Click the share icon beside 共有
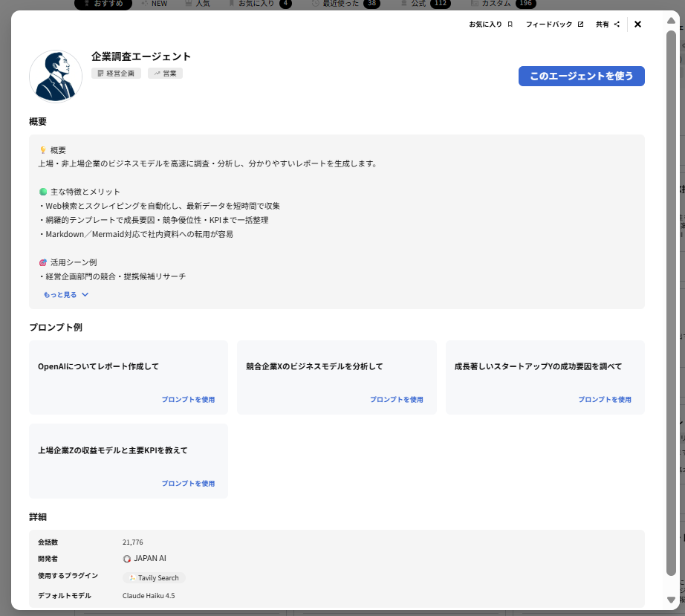The image size is (685, 616). [616, 24]
